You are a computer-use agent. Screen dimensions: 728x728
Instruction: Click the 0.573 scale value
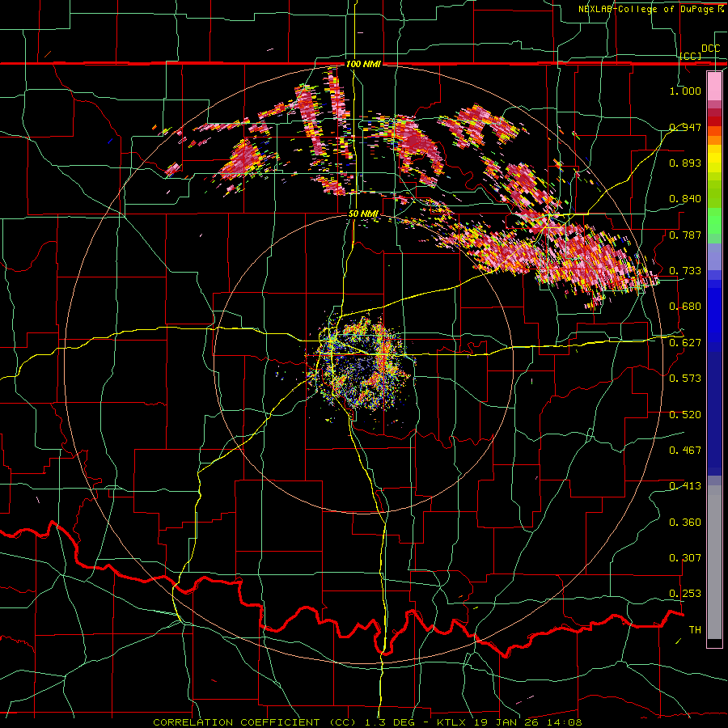pos(685,379)
